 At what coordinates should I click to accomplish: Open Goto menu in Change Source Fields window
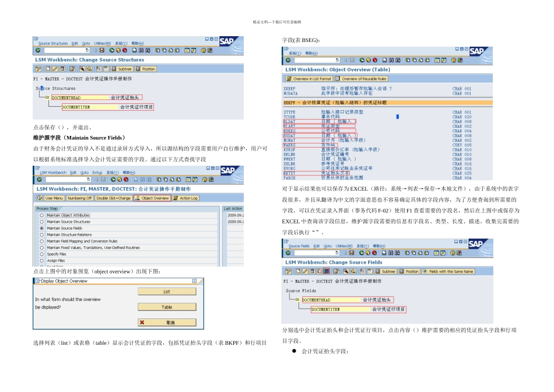328,246
